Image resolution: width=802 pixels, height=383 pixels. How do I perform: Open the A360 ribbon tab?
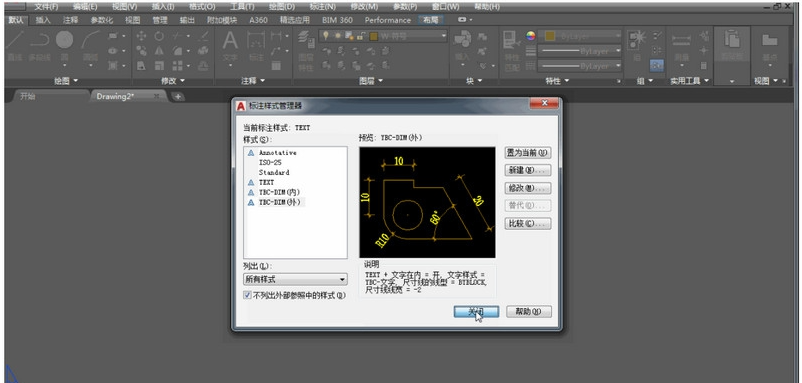tap(258, 20)
